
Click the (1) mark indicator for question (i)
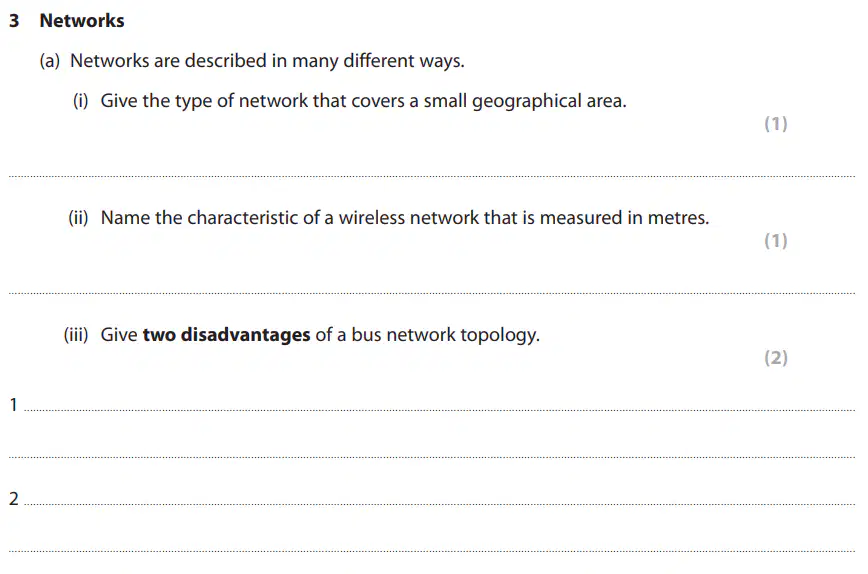(x=776, y=123)
